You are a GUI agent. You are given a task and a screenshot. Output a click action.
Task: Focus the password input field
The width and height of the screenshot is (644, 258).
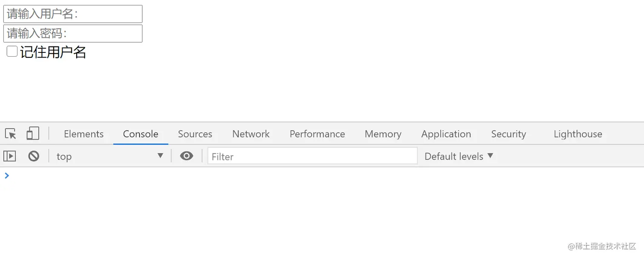click(x=73, y=33)
